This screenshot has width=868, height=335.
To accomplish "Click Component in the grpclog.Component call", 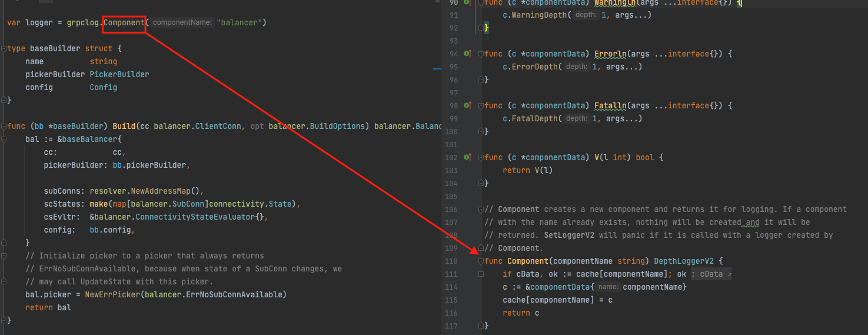I will (x=124, y=23).
